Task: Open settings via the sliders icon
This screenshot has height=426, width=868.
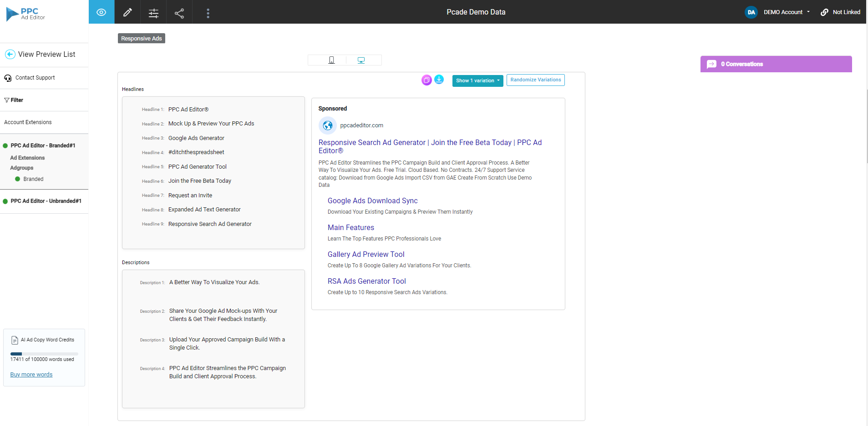Action: coord(153,12)
